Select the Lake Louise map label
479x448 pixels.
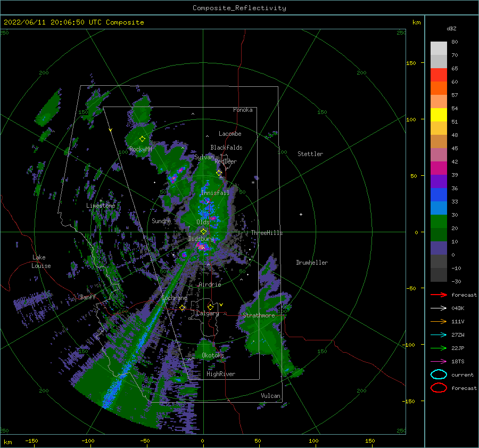click(x=41, y=262)
